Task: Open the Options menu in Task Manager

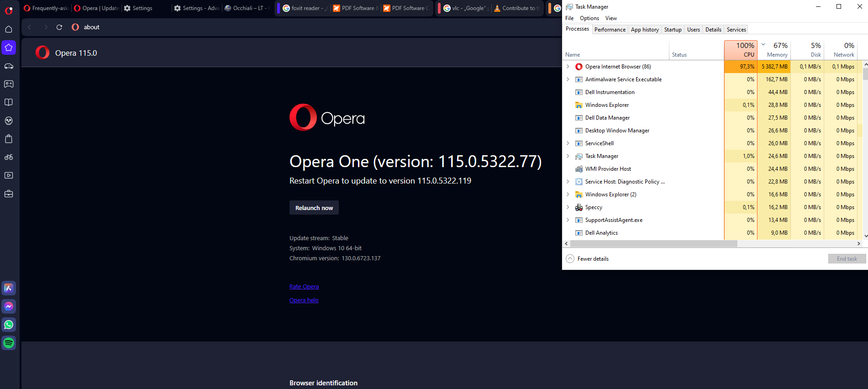Action: point(589,18)
